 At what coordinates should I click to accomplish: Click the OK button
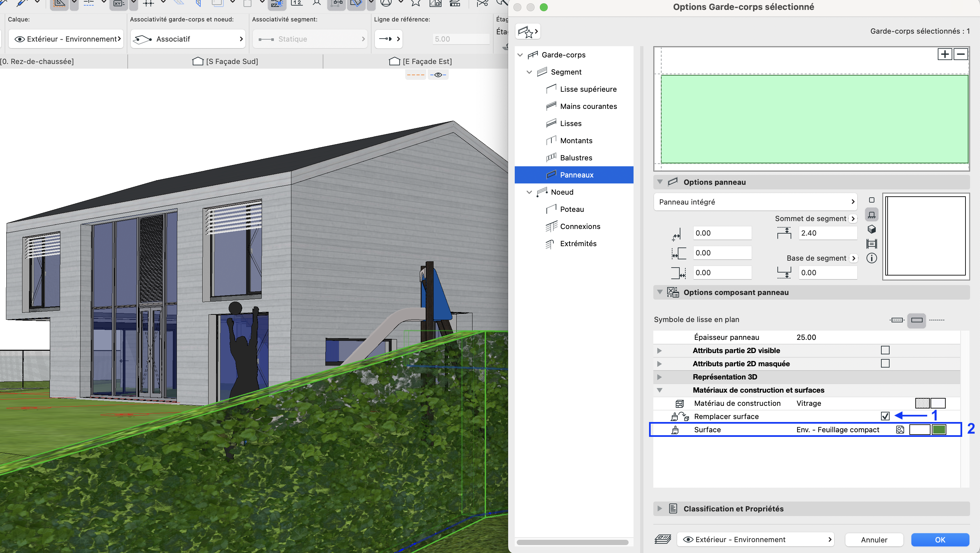(940, 539)
